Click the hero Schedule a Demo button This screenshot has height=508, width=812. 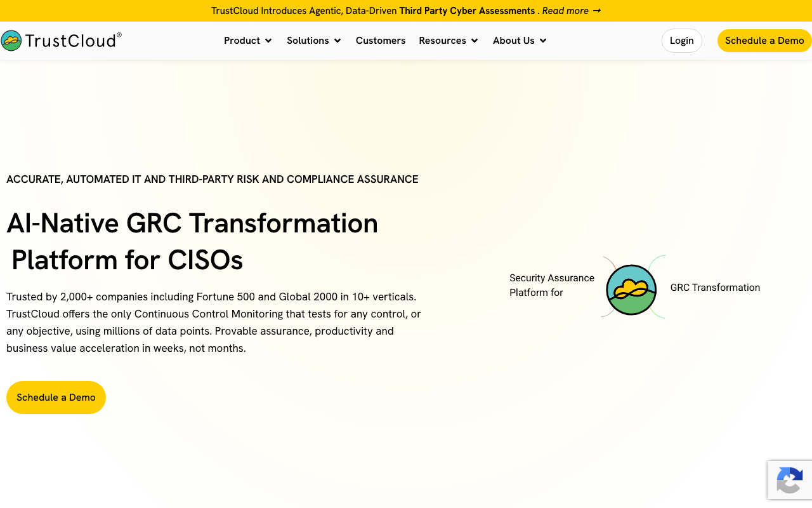56,398
